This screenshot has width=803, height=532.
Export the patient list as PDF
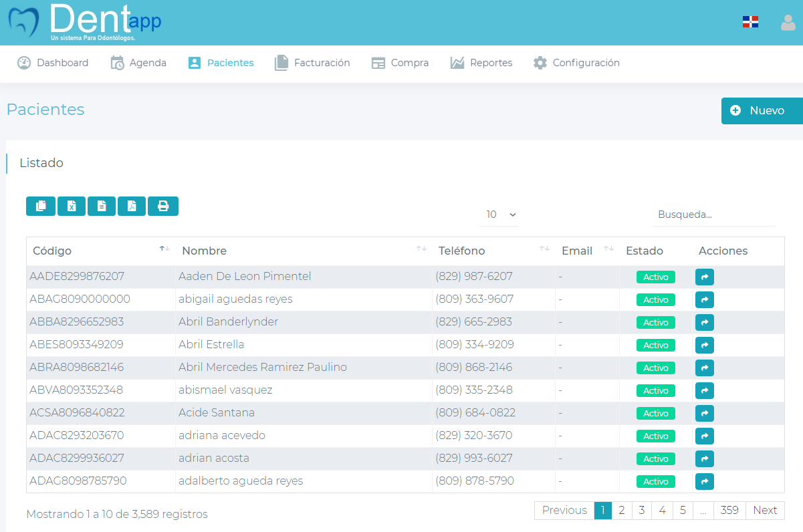point(132,207)
